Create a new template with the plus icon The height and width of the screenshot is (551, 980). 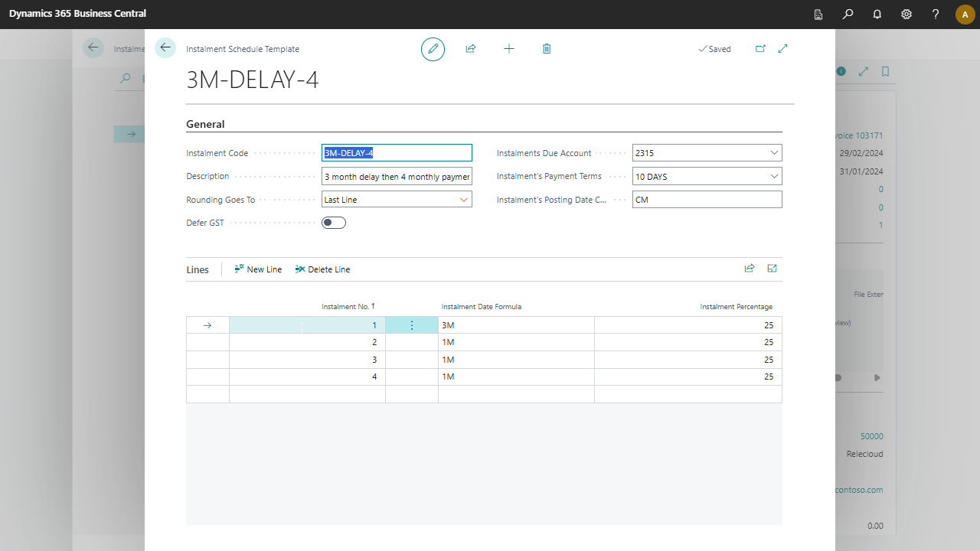pos(508,48)
